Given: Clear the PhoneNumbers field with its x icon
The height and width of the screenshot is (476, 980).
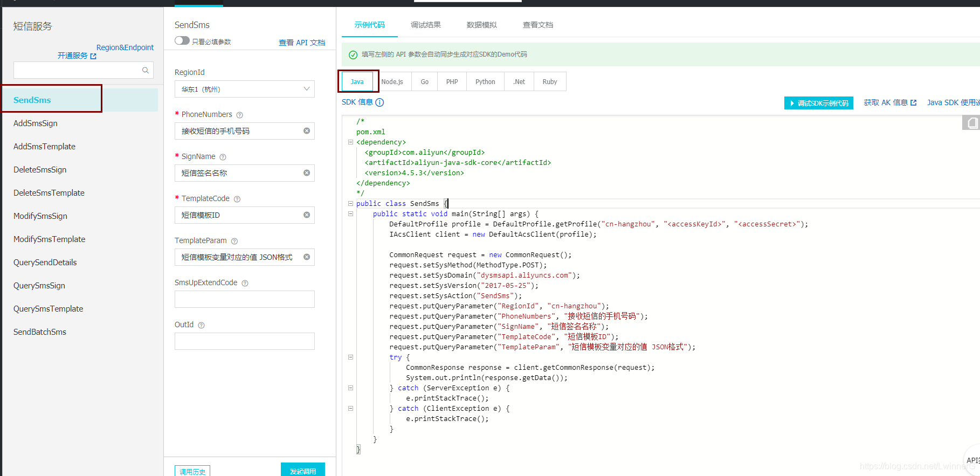Looking at the screenshot, I should pyautogui.click(x=307, y=131).
